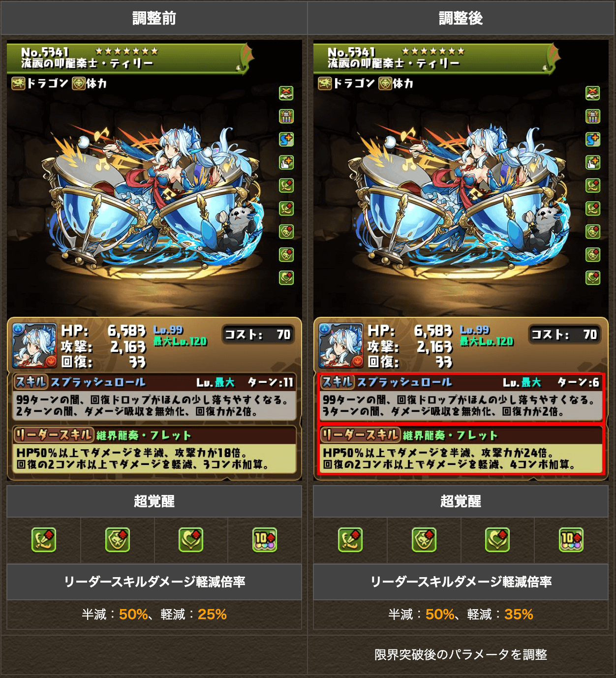Screen dimensions: 616x678
Task: Click the skull mask killer super awakening on the left
Action: click(118, 540)
